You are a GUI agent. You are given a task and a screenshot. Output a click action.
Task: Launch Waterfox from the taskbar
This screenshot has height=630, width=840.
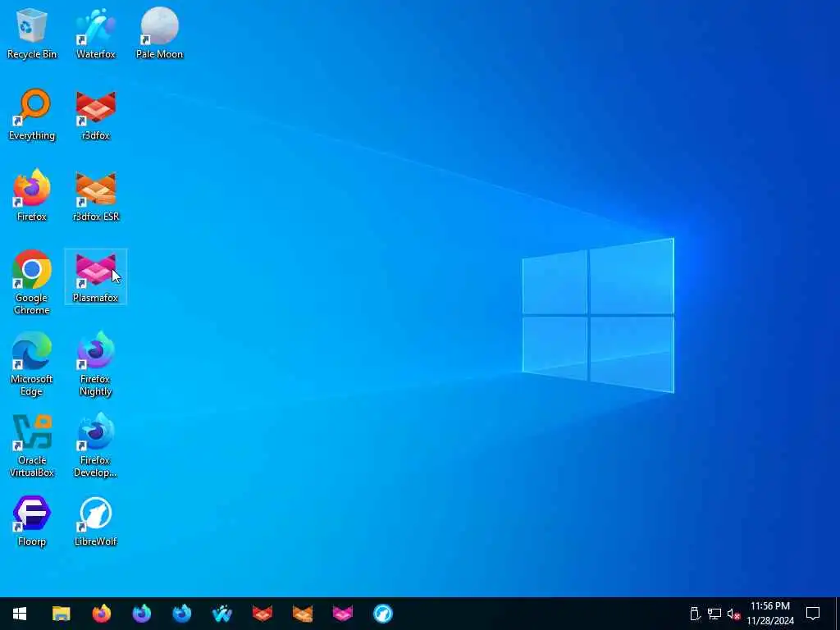pos(221,614)
